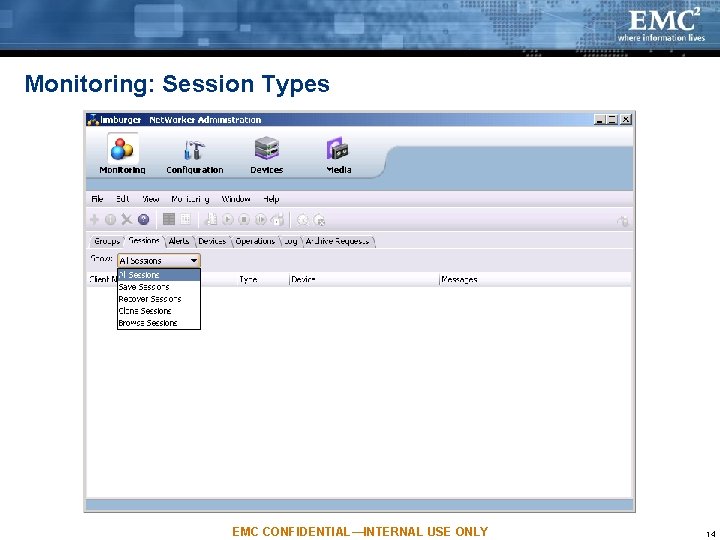Switch to the Alerts tab
Viewport: 720px width, 540px height.
point(179,242)
